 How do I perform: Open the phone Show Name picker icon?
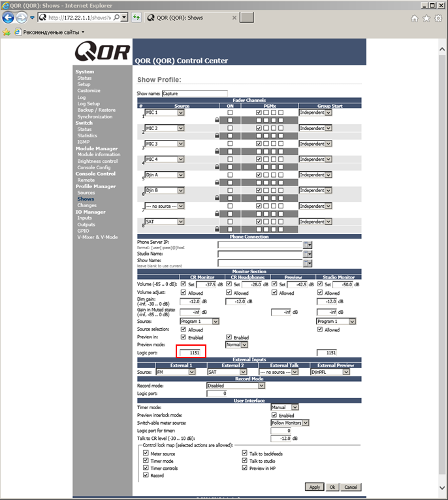pyautogui.click(x=308, y=263)
